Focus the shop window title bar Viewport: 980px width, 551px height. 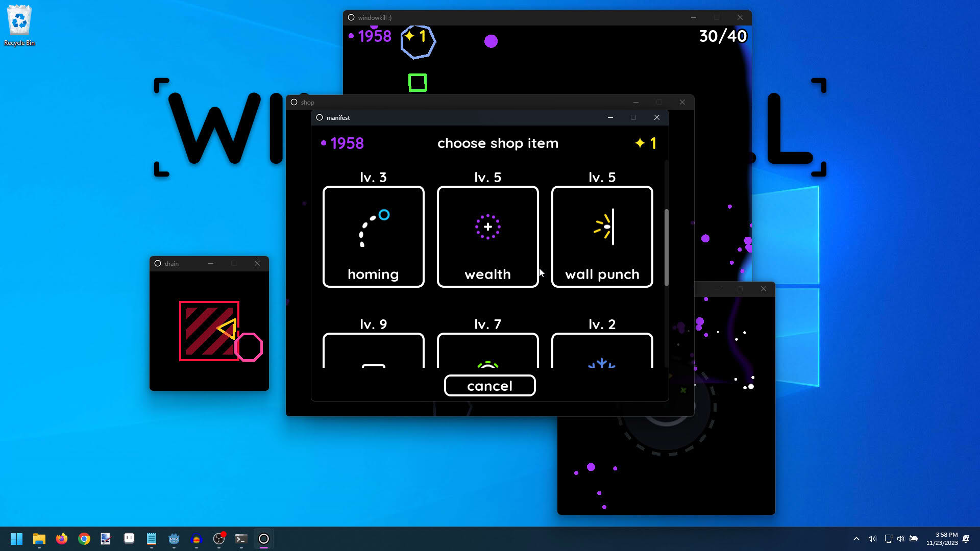tap(489, 102)
